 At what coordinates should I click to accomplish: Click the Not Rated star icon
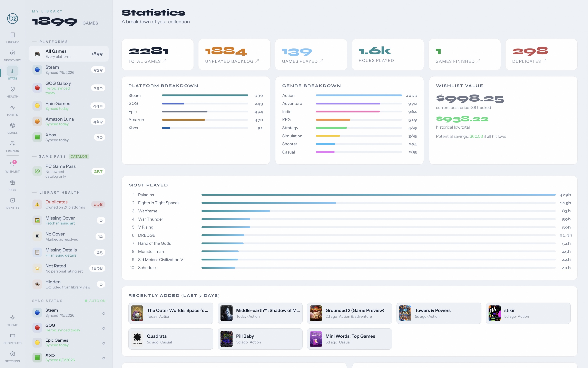point(37,268)
